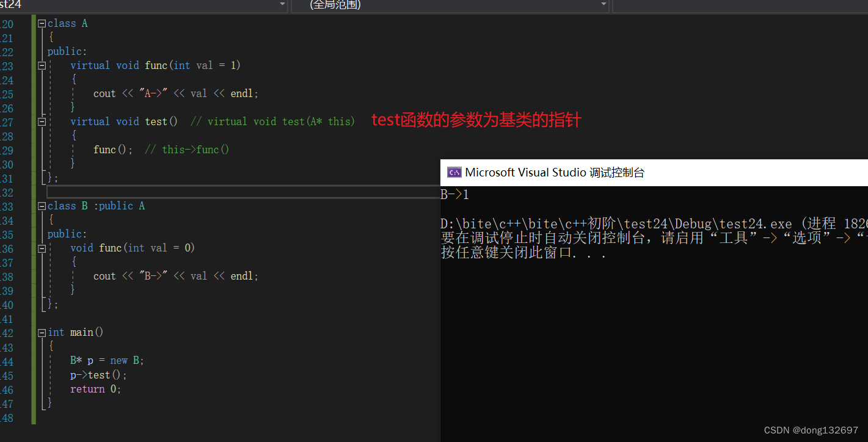Collapse the int main() function
Image resolution: width=868 pixels, height=442 pixels.
pyautogui.click(x=42, y=332)
